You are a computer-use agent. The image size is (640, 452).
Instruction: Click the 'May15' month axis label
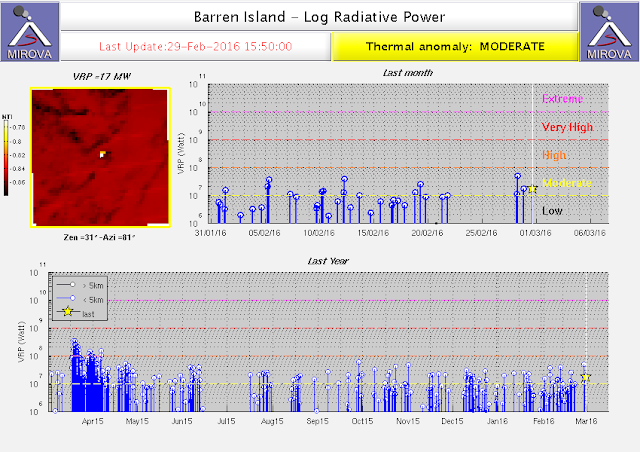pos(137,421)
